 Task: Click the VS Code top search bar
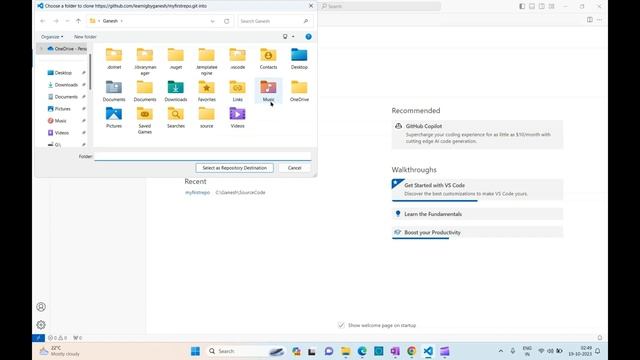(x=380, y=6)
